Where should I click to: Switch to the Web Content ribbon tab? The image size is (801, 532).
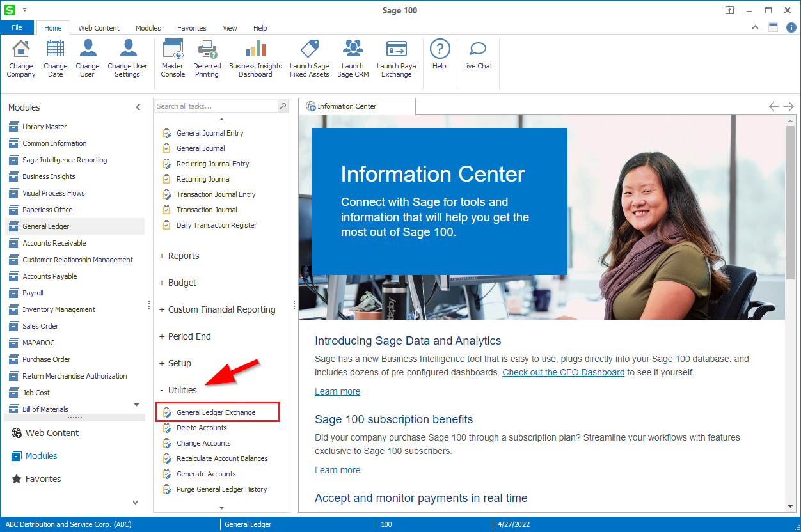point(99,28)
